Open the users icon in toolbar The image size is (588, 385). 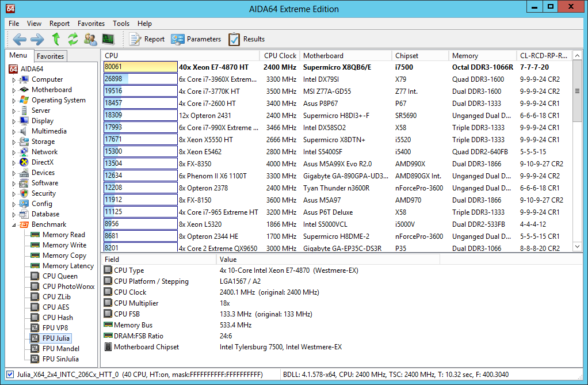[90, 39]
